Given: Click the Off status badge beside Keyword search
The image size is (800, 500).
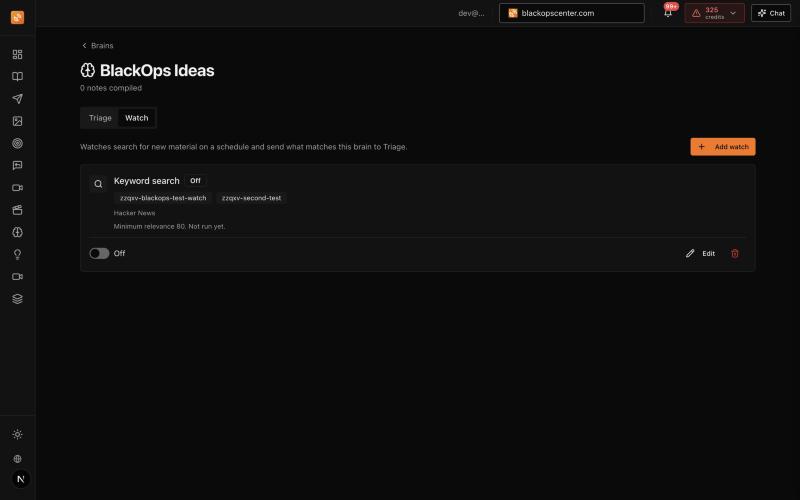Looking at the screenshot, I should point(195,181).
